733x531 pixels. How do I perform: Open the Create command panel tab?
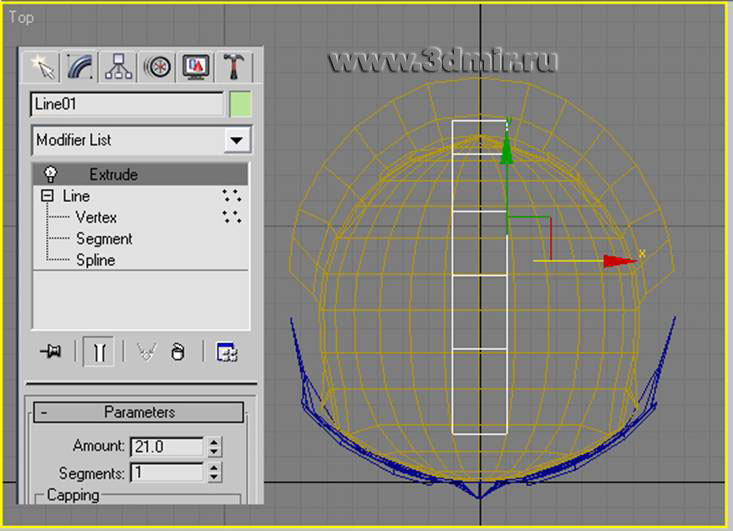pos(42,66)
